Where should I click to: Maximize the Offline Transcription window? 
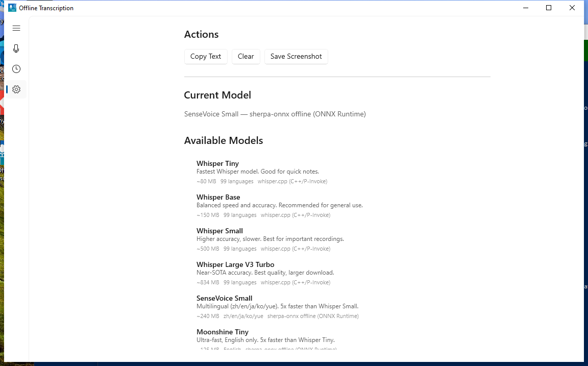click(549, 8)
